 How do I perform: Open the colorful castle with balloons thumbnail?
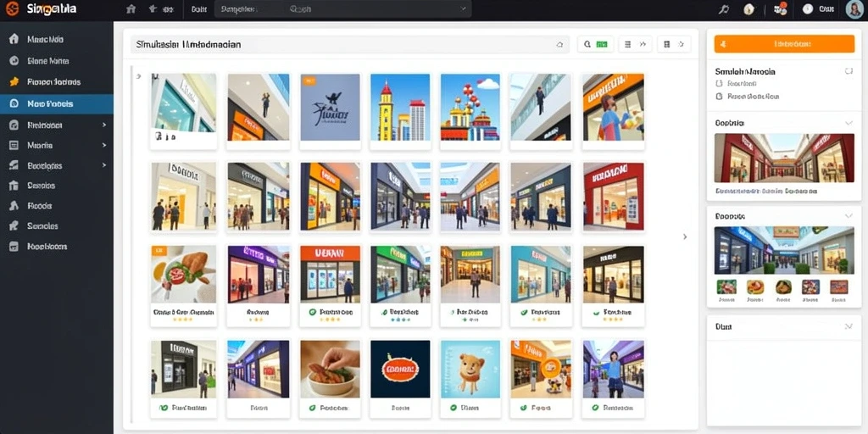pyautogui.click(x=470, y=108)
